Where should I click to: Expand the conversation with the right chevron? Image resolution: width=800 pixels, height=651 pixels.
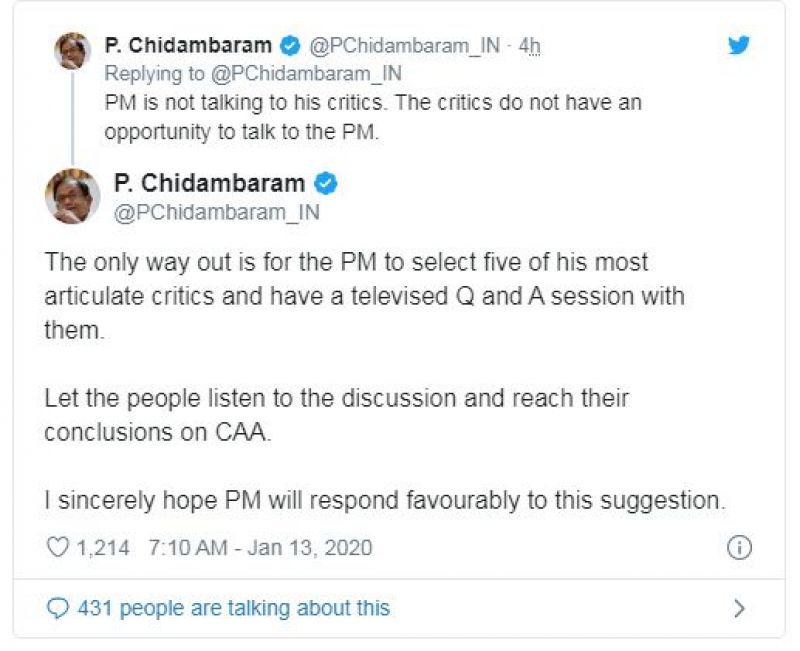(739, 607)
